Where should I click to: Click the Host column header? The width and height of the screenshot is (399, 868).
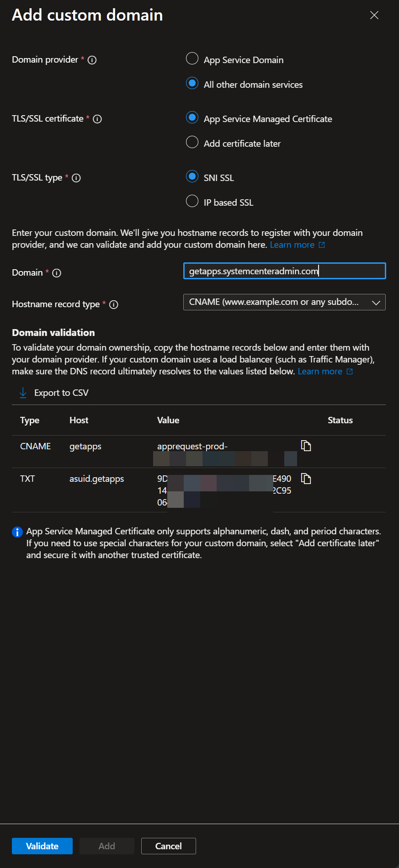pos(79,420)
